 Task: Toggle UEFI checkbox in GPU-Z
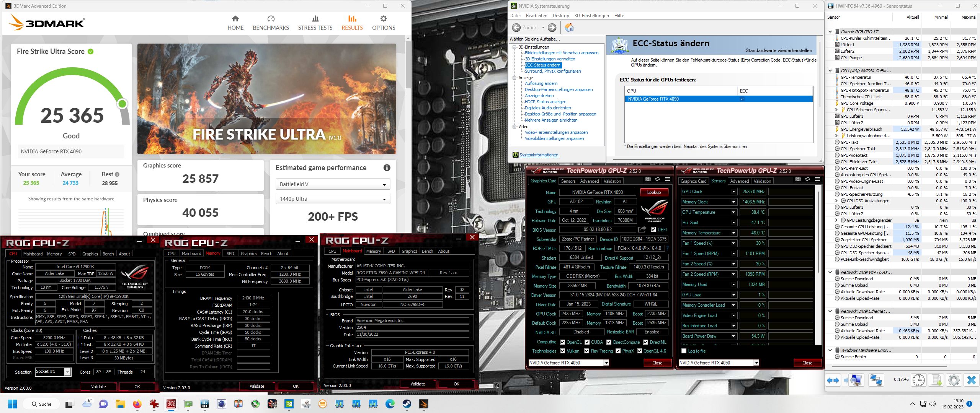coord(653,230)
